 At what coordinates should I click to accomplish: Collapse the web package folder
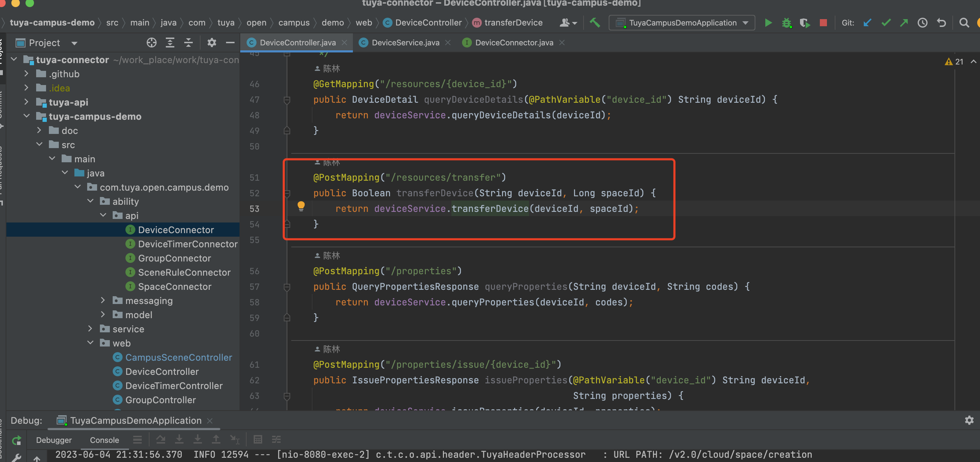click(90, 343)
